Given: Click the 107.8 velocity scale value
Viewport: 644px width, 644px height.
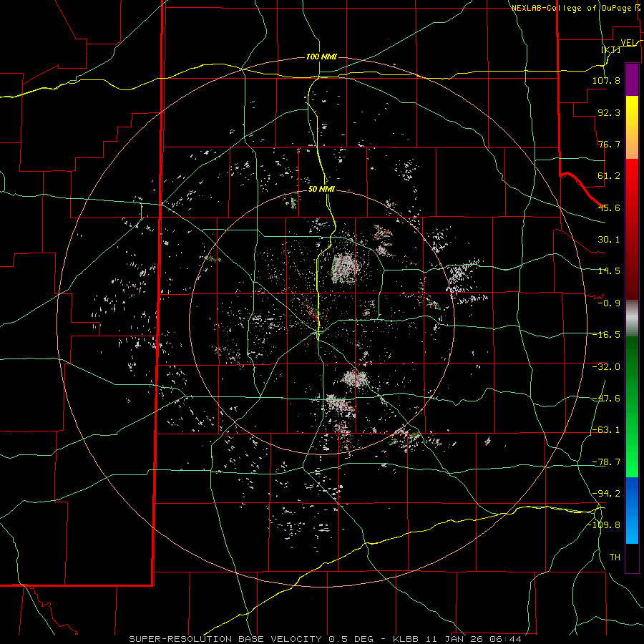Looking at the screenshot, I should pos(606,80).
